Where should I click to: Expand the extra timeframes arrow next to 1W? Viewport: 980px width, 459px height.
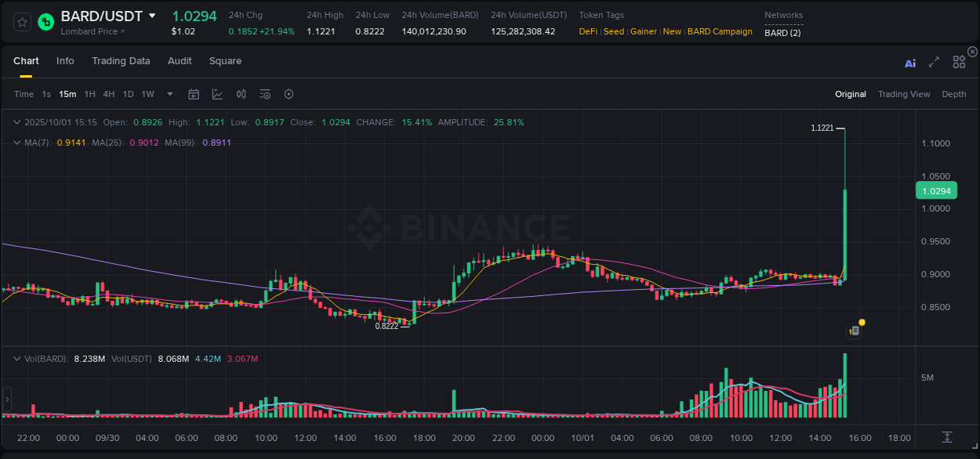click(169, 94)
